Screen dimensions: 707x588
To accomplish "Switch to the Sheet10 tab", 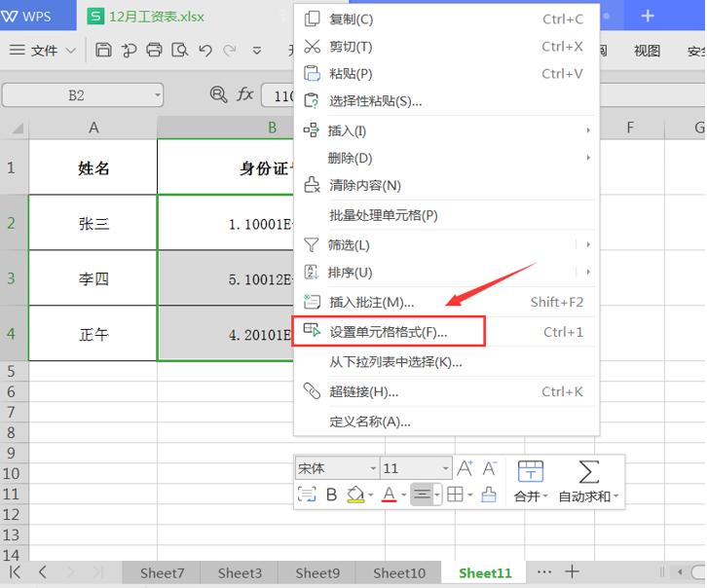I will pos(399,573).
